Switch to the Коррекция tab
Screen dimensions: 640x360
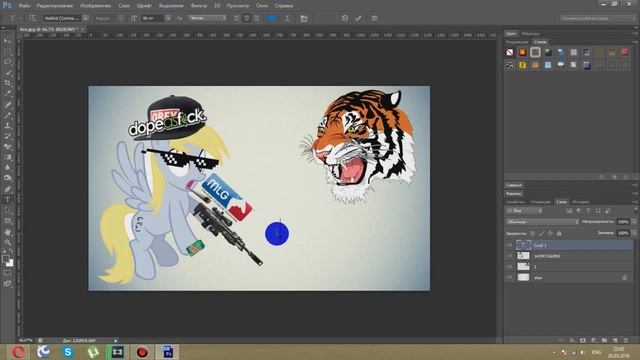click(517, 42)
